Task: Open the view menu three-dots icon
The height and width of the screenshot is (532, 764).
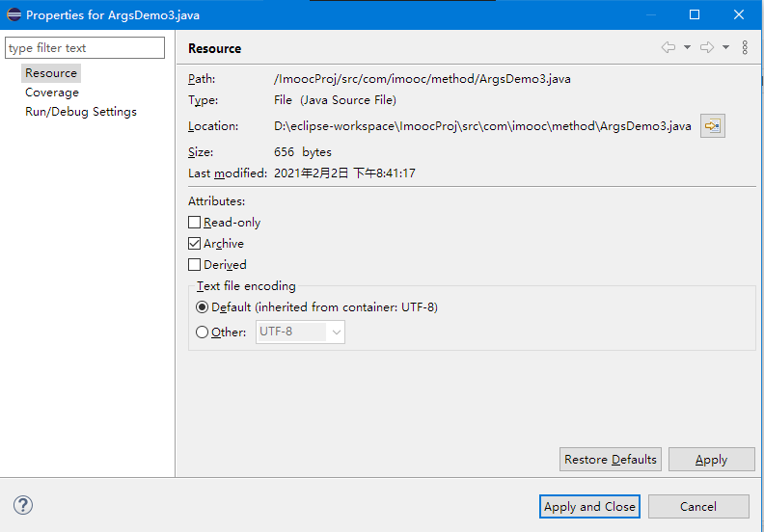Action: point(745,47)
